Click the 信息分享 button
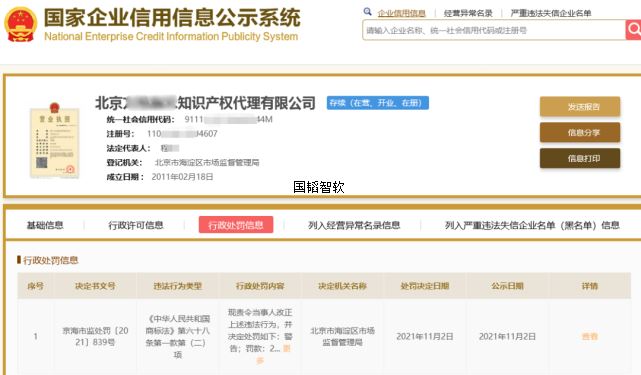The image size is (641, 375). click(x=580, y=132)
